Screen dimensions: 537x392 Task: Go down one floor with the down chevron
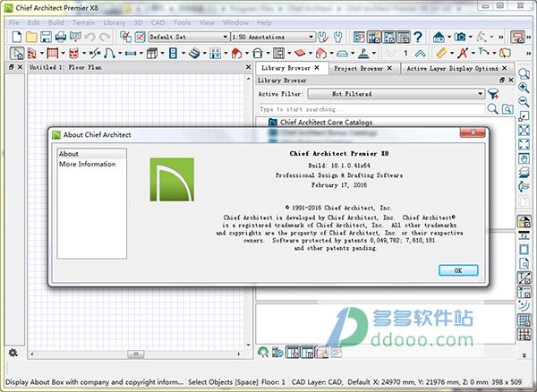(391, 53)
